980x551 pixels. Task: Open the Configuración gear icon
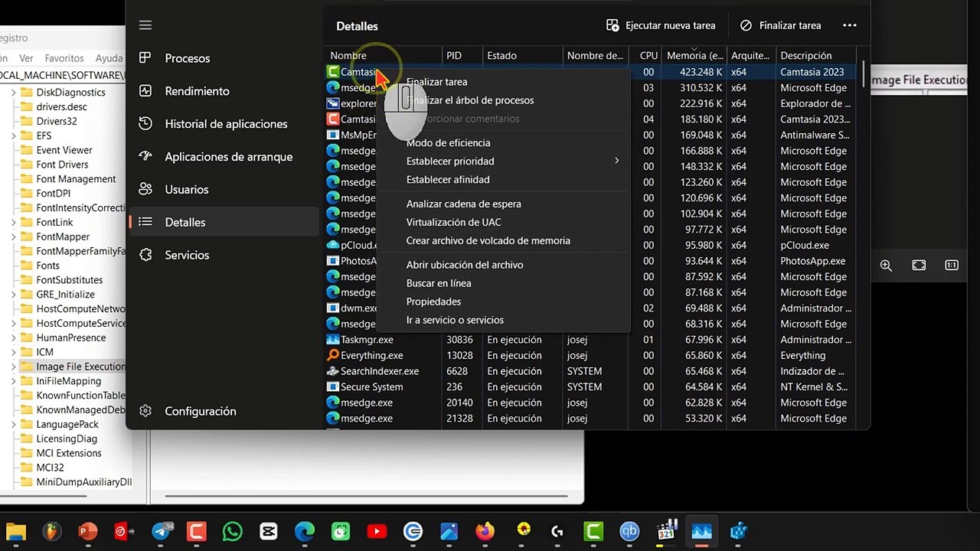point(145,411)
